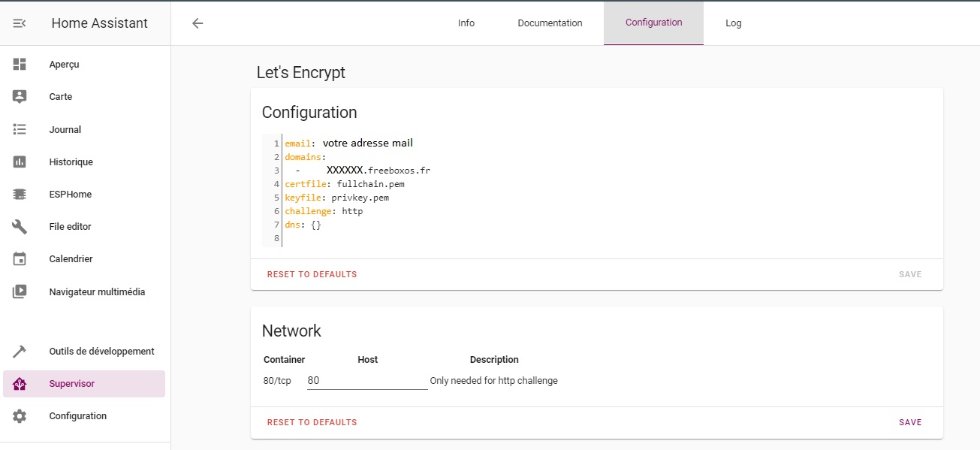980x450 pixels.
Task: Open the Documentation tab
Action: click(x=550, y=23)
